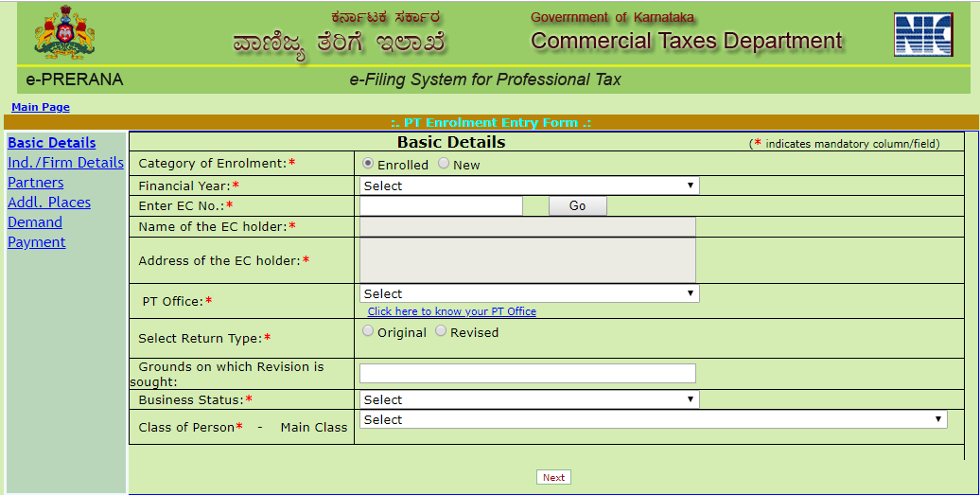Click the 'Category of Enrolment:' label
980x495 pixels.
pyautogui.click(x=213, y=164)
